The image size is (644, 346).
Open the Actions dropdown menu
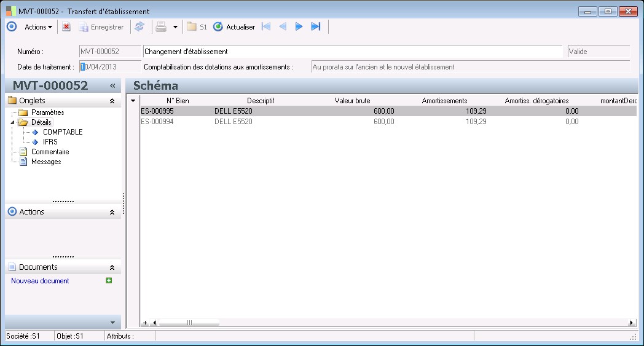coord(38,27)
